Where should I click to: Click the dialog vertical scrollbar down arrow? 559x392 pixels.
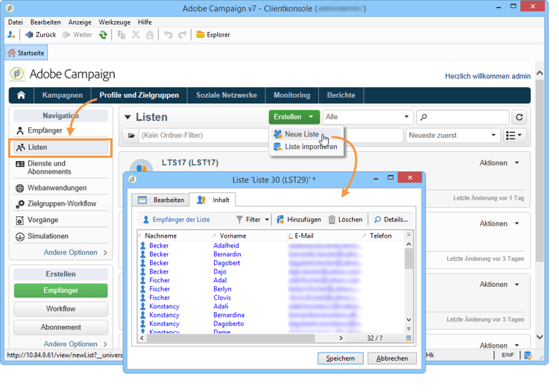[x=409, y=320]
